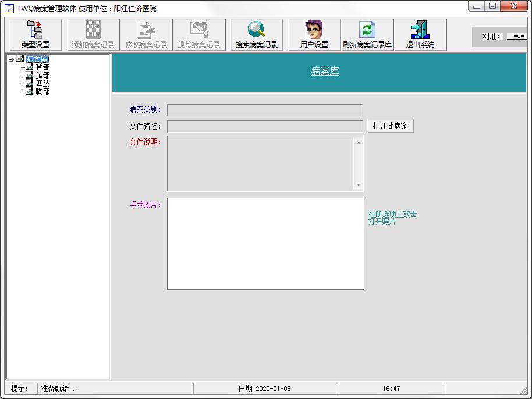
Task: Collapse the 病案库 tree root
Action: (11, 59)
